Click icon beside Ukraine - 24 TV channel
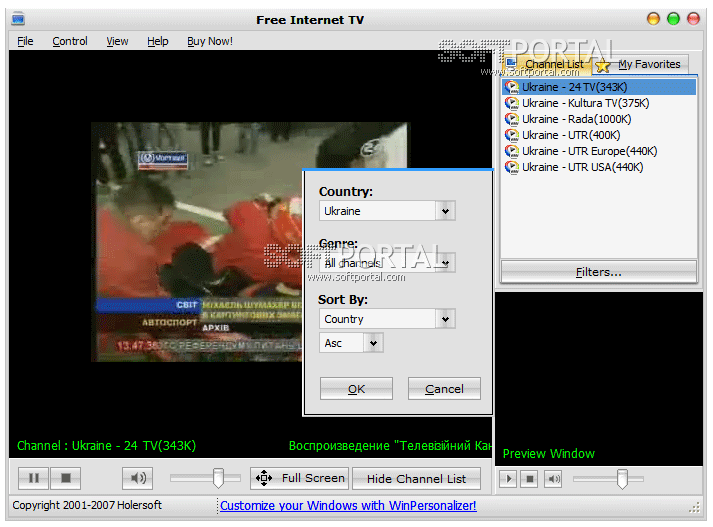Image resolution: width=713 pixels, height=527 pixels. [512, 87]
